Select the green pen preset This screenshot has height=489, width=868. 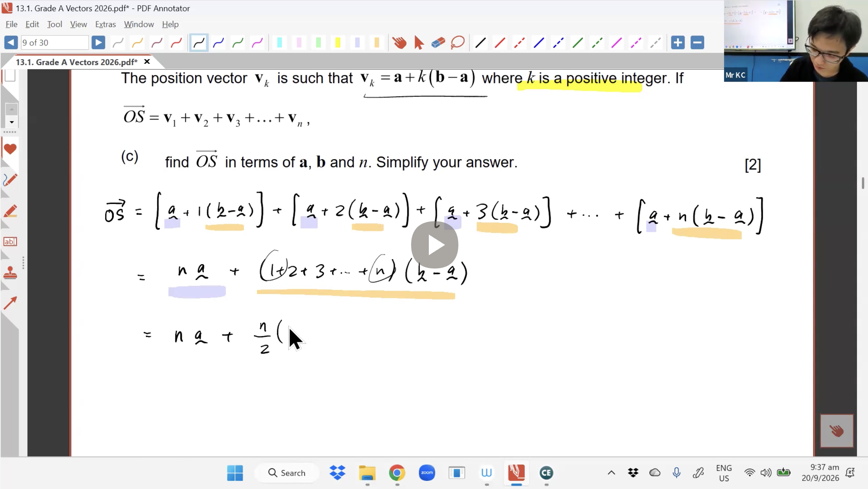[238, 43]
